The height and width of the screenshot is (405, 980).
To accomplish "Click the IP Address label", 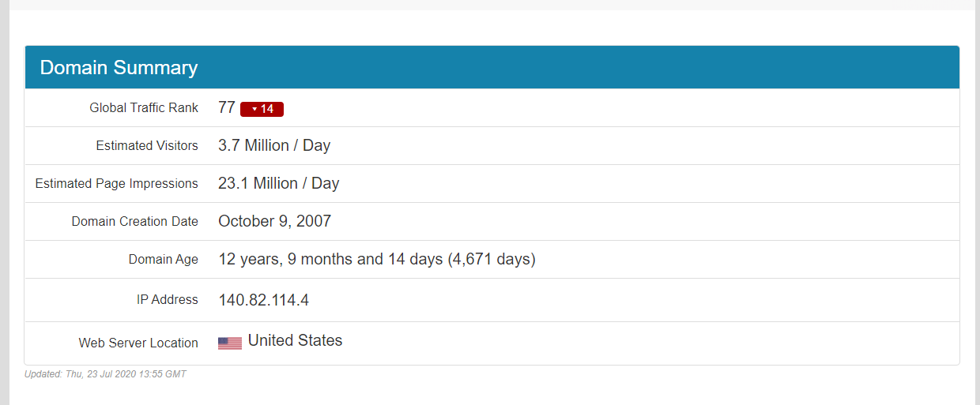I will (167, 300).
